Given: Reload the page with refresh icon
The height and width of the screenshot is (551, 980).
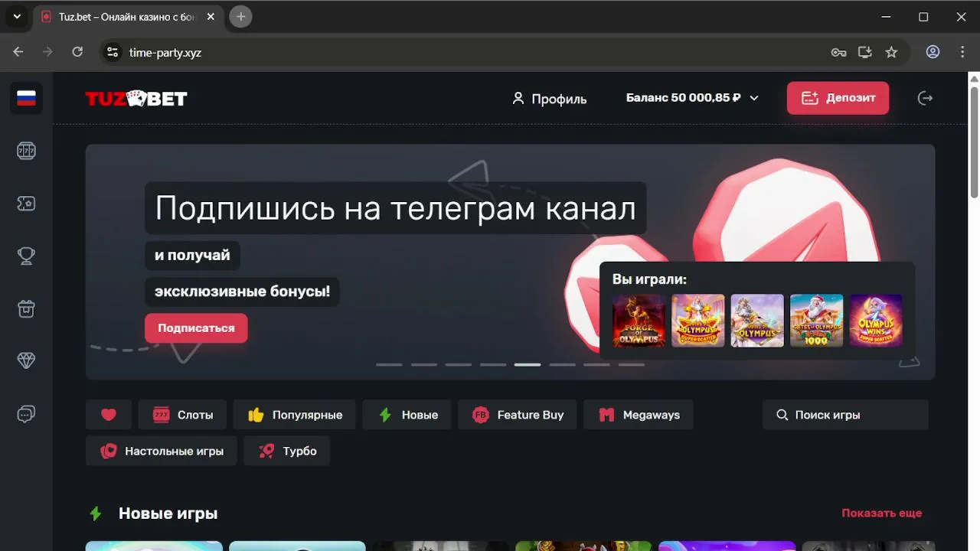Looking at the screenshot, I should [x=77, y=52].
